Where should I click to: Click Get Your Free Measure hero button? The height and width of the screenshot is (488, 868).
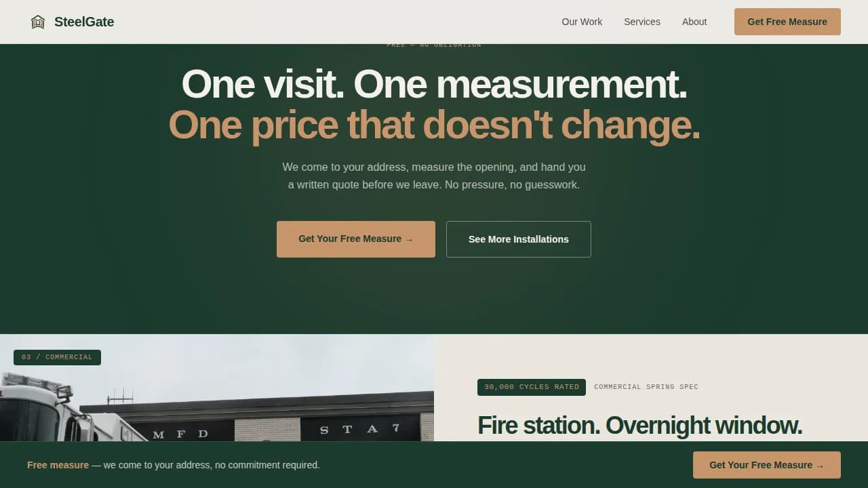coord(355,239)
